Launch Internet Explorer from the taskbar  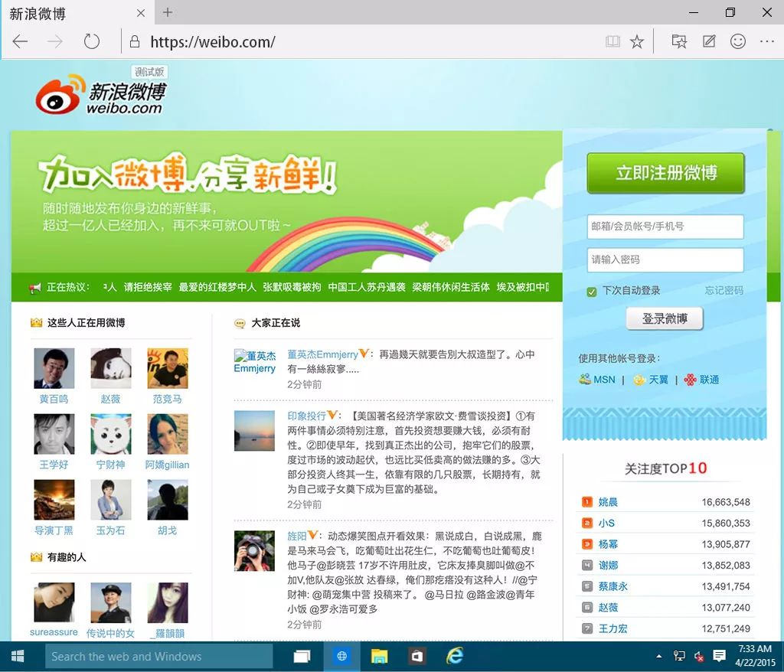click(x=455, y=655)
